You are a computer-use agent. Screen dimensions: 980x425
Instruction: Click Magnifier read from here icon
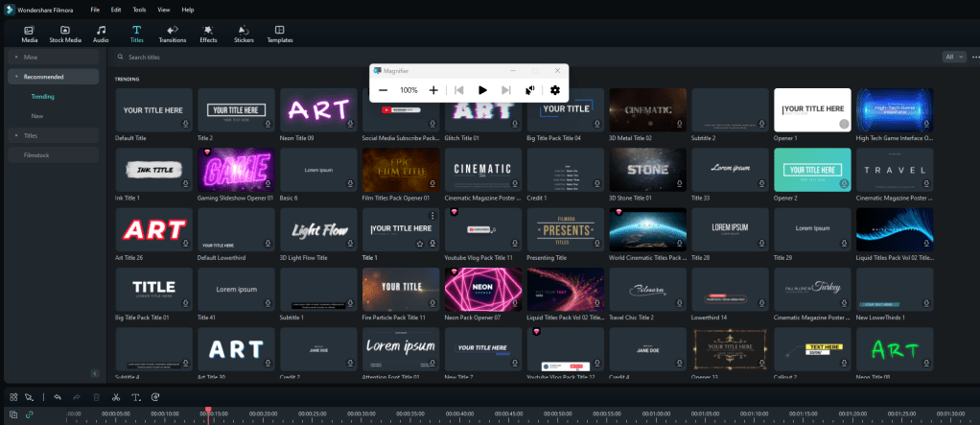click(529, 90)
